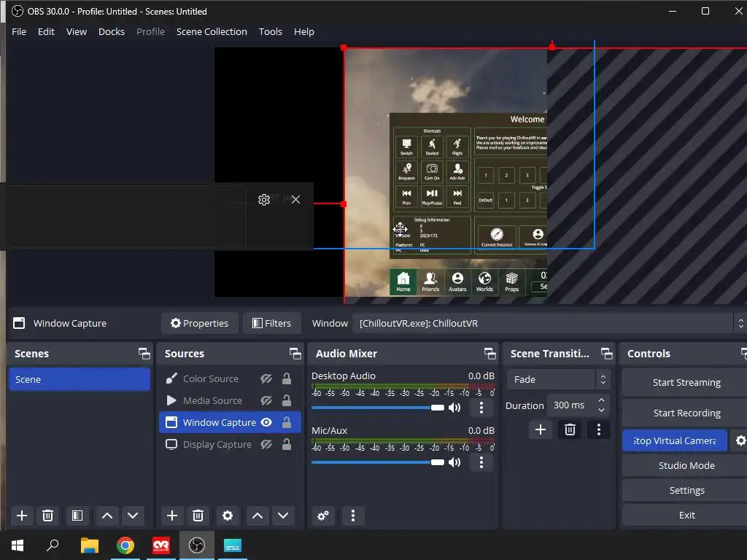The height and width of the screenshot is (560, 747).
Task: Close the overlay popup with X
Action: tap(296, 200)
